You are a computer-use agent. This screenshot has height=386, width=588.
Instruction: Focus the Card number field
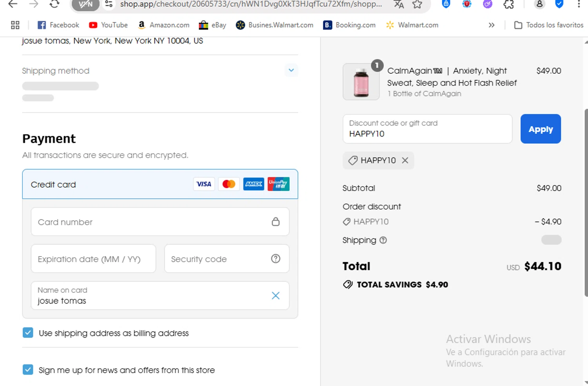pyautogui.click(x=160, y=222)
